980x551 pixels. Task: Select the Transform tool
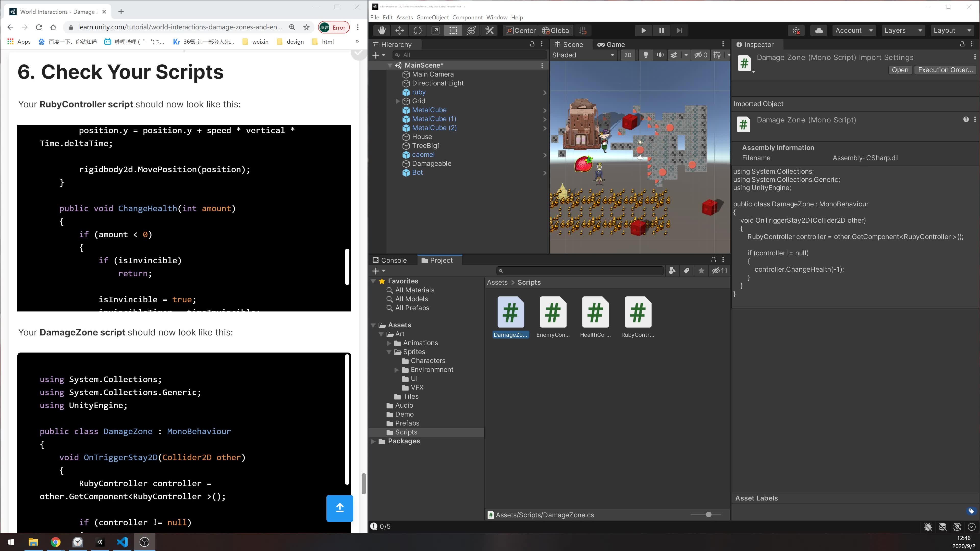tap(471, 30)
